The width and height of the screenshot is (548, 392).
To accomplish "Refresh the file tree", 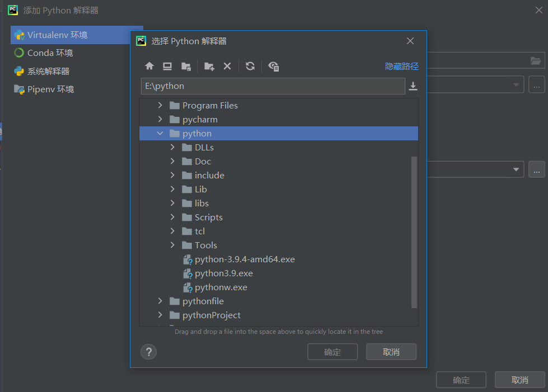I will pyautogui.click(x=250, y=66).
